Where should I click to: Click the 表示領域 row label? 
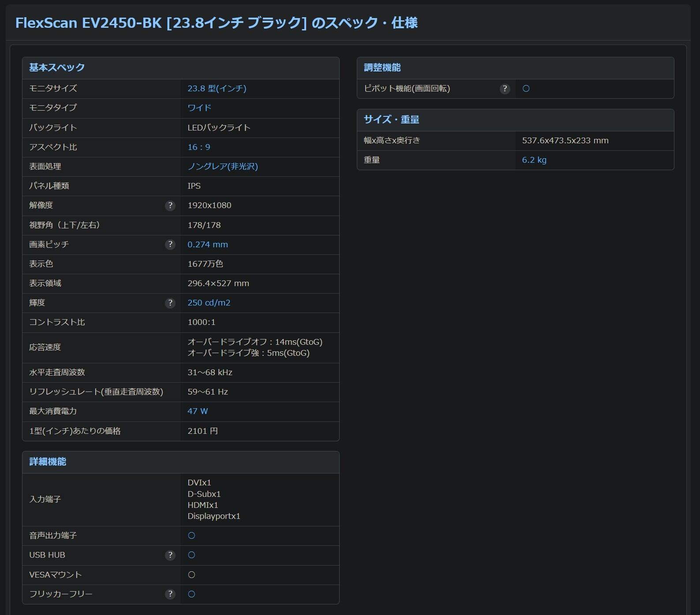pyautogui.click(x=45, y=283)
